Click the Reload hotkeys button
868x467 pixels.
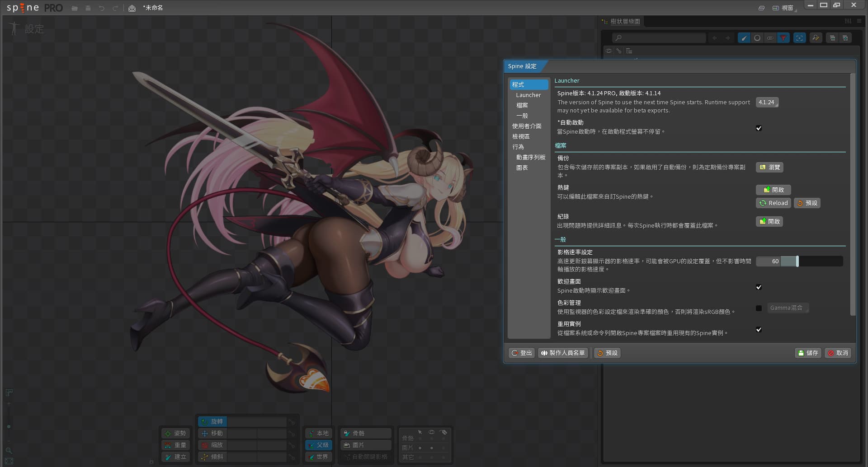(x=773, y=203)
